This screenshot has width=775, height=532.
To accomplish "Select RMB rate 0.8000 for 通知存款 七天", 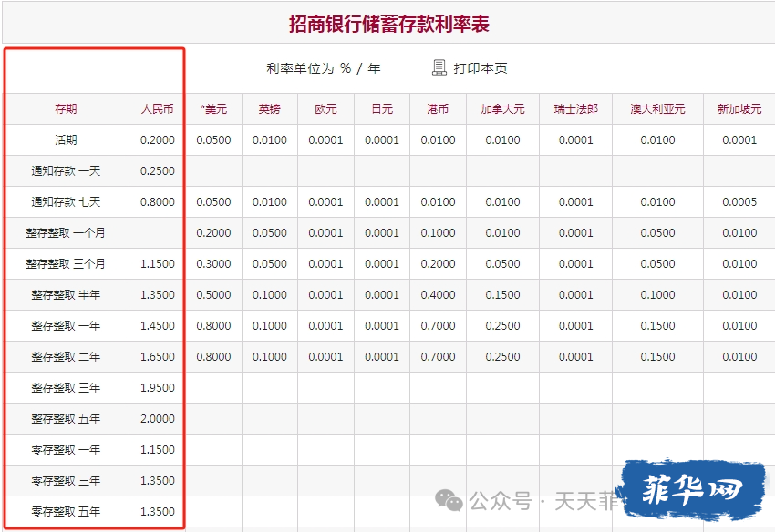I will [157, 202].
